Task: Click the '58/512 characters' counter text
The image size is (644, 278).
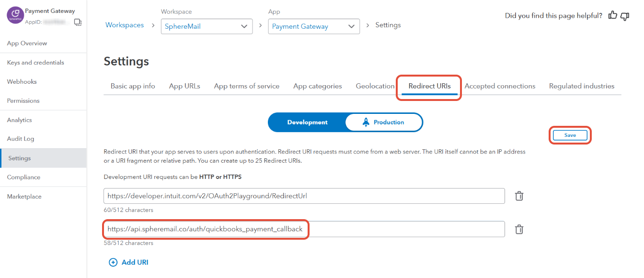Action: coord(128,243)
